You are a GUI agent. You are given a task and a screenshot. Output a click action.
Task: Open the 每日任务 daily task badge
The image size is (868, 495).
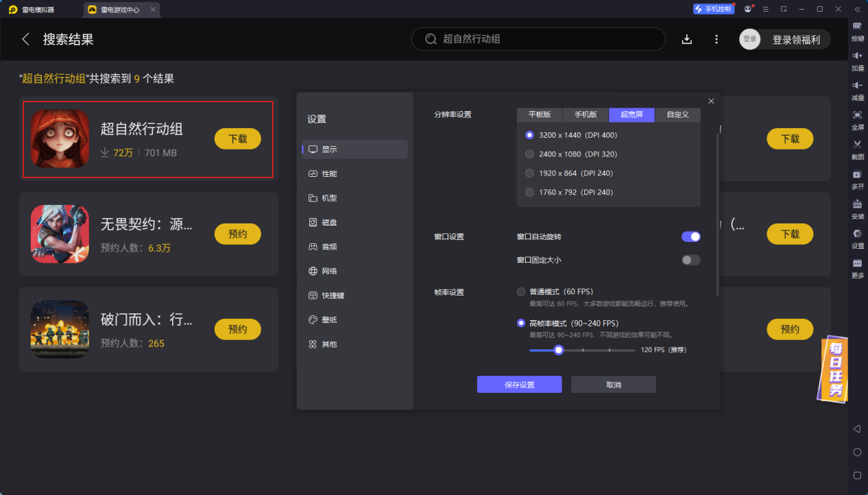click(832, 369)
